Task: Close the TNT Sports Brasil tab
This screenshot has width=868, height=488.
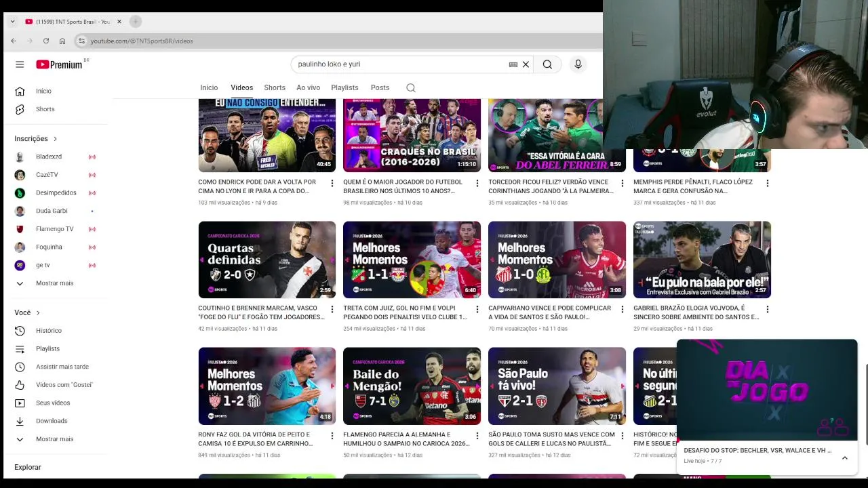Action: coord(119,22)
